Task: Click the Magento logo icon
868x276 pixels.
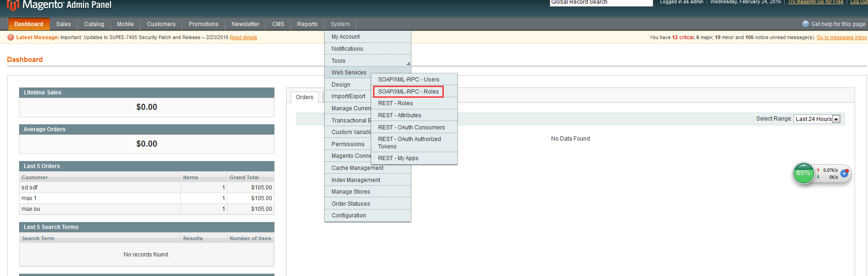Action: click(13, 5)
